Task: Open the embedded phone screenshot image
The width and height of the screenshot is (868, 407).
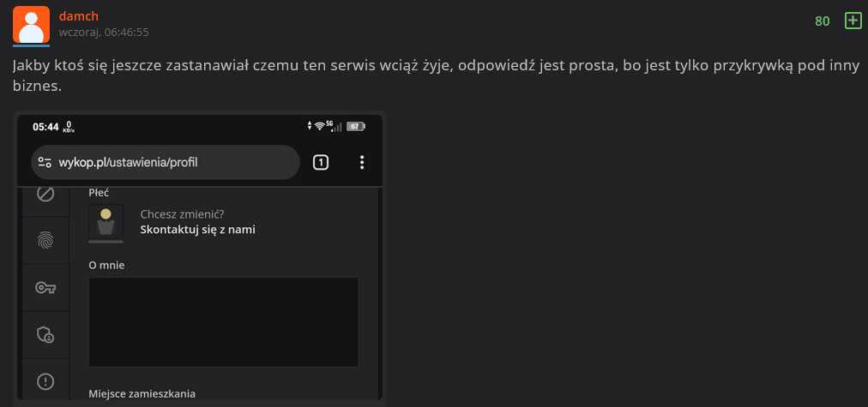Action: (200, 257)
